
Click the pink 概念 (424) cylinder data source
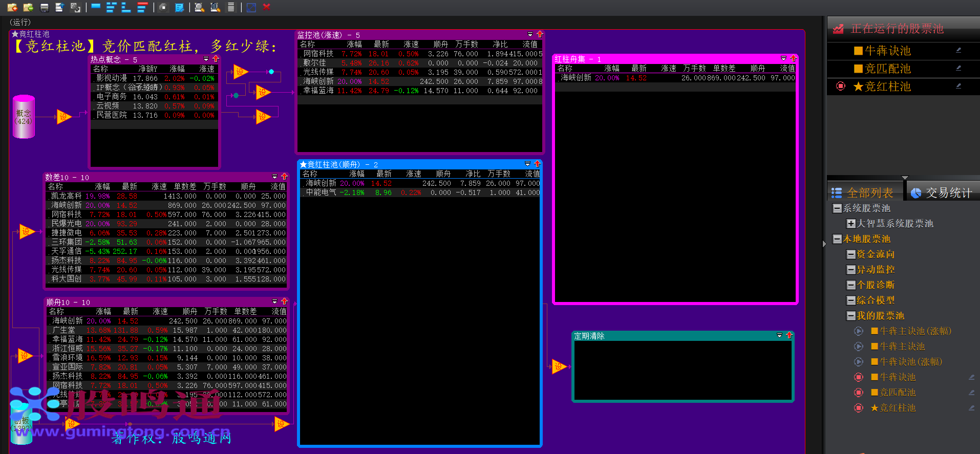24,117
